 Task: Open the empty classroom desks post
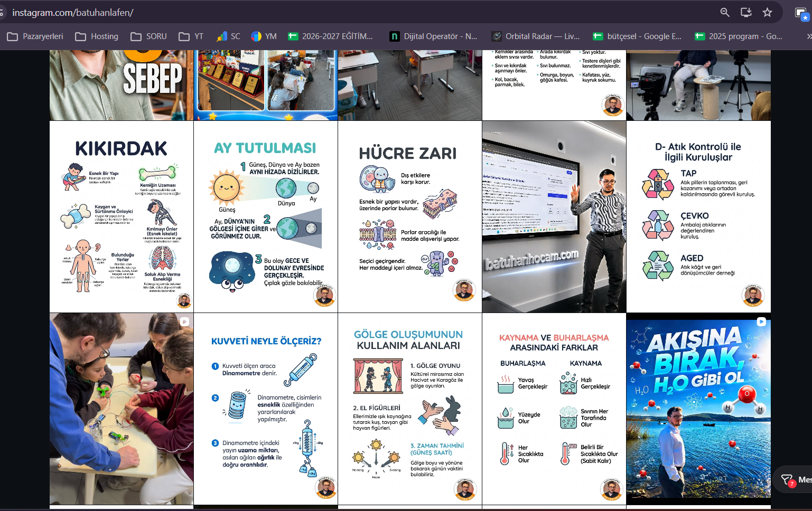[410, 85]
